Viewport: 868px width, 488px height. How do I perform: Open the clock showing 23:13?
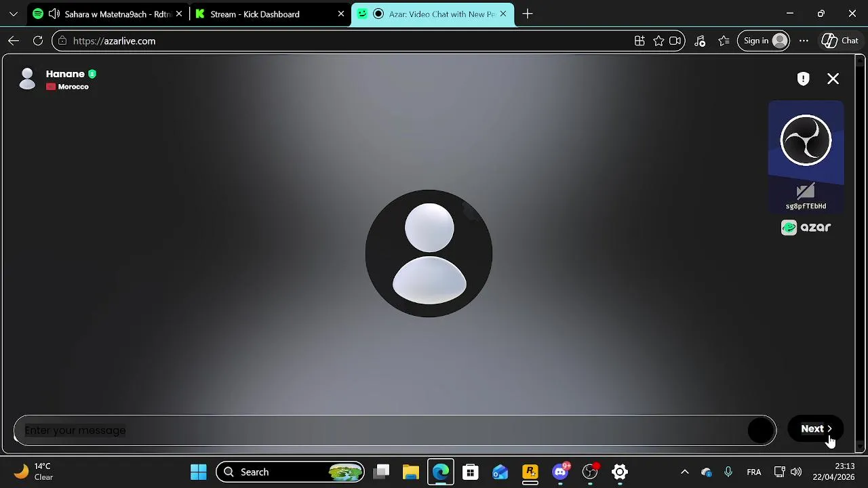pos(834,472)
